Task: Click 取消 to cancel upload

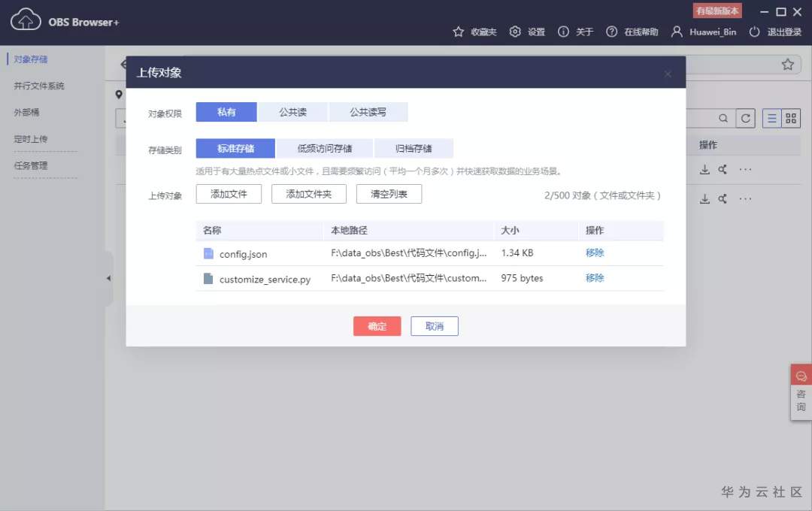Action: [x=435, y=326]
